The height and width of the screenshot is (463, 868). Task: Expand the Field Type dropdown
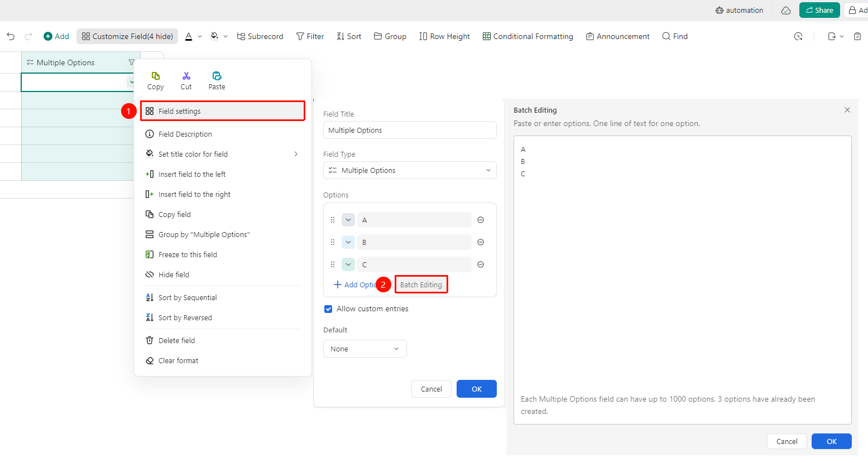pos(410,170)
